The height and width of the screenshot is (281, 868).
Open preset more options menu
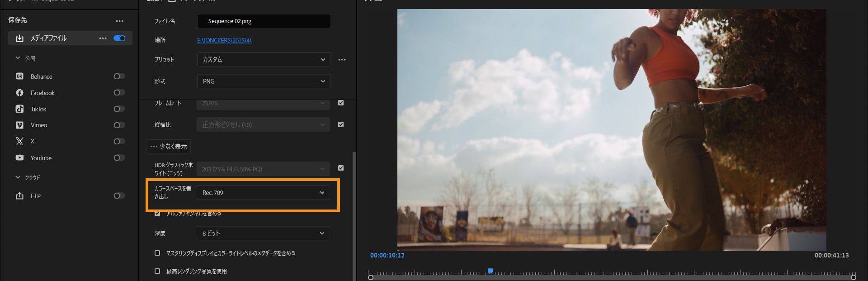click(342, 60)
